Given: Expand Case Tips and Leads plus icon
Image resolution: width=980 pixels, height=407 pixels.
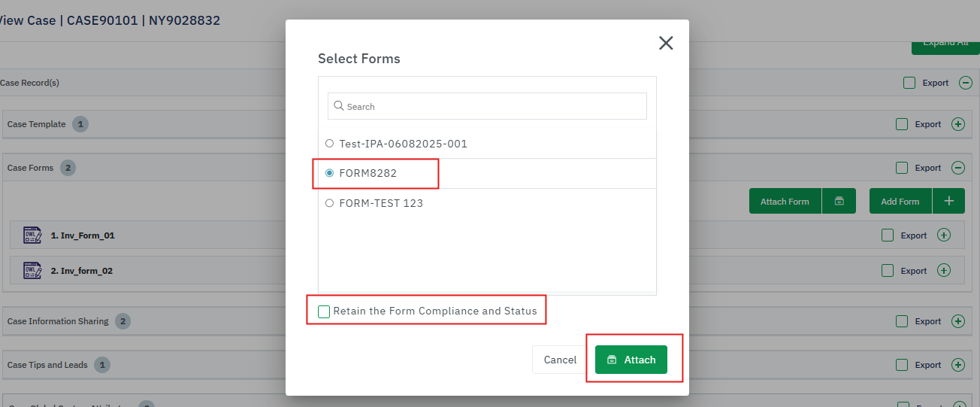Looking at the screenshot, I should pyautogui.click(x=958, y=365).
